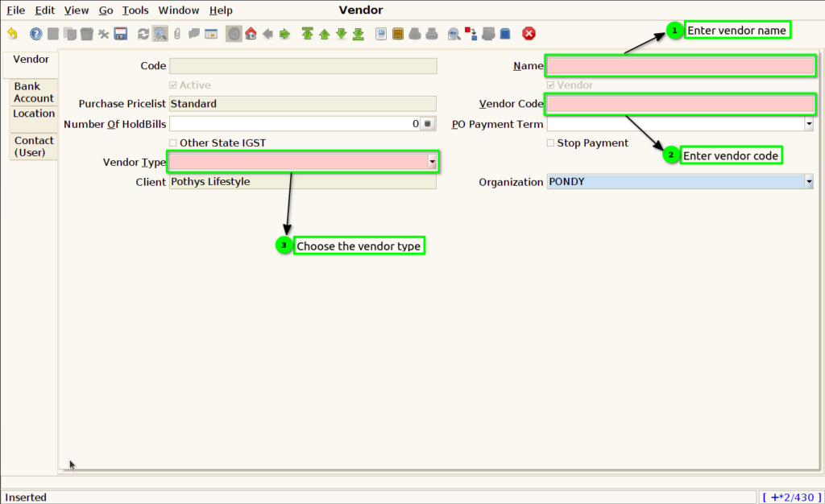The width and height of the screenshot is (825, 504).
Task: Toggle the Vendor checkbox
Action: tap(550, 85)
